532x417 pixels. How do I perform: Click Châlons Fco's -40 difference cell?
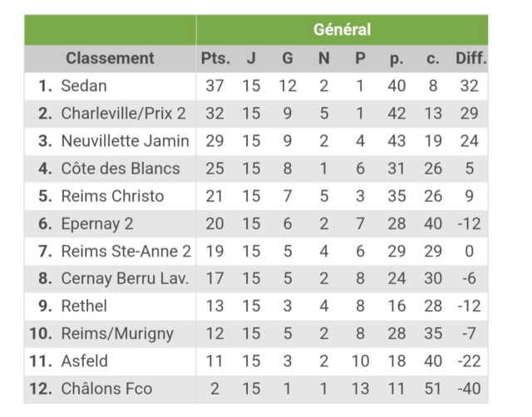click(x=469, y=389)
